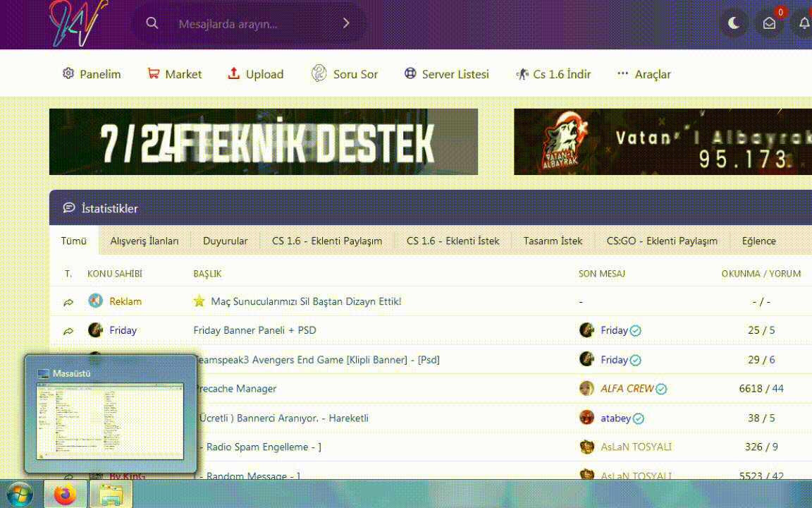Image resolution: width=812 pixels, height=508 pixels.
Task: Click the star icon beside Maç Sunucularımızı
Action: coord(199,301)
